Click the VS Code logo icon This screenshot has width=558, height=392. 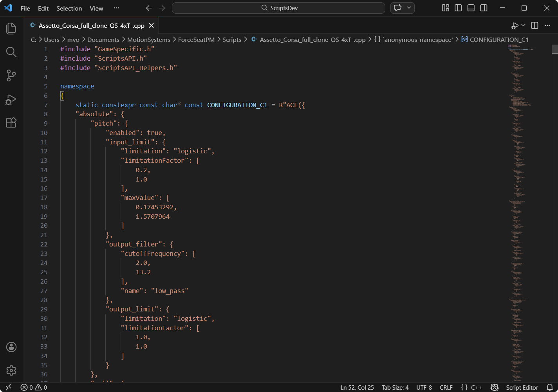pyautogui.click(x=8, y=8)
